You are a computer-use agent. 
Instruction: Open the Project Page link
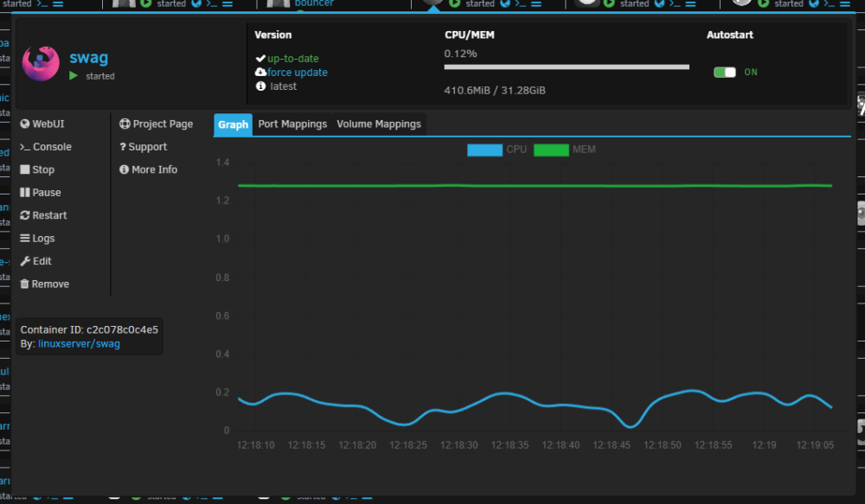tap(156, 124)
